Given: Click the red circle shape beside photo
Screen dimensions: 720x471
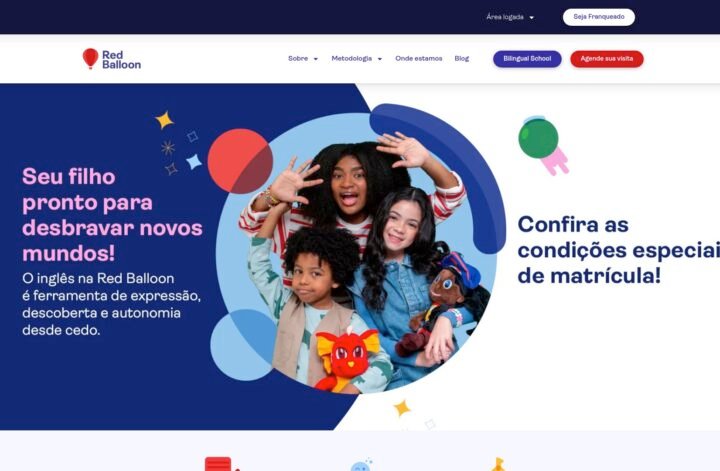Looking at the screenshot, I should click(240, 161).
